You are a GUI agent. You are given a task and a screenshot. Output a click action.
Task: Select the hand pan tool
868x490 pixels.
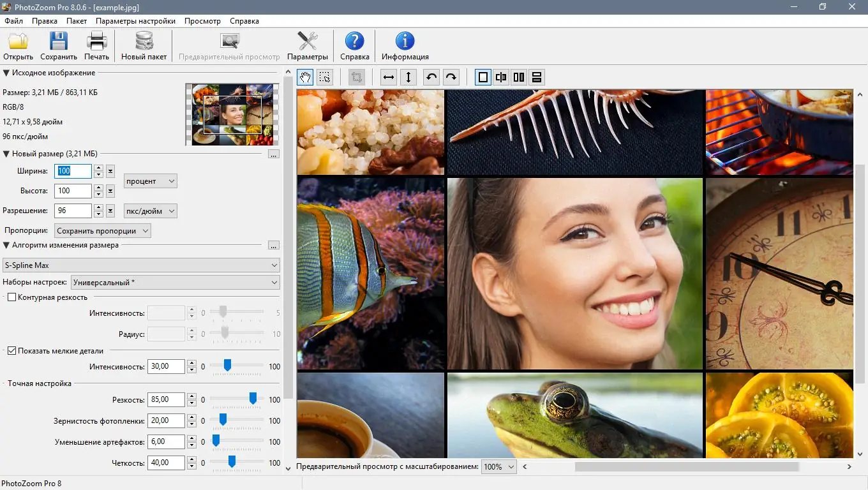coord(305,78)
